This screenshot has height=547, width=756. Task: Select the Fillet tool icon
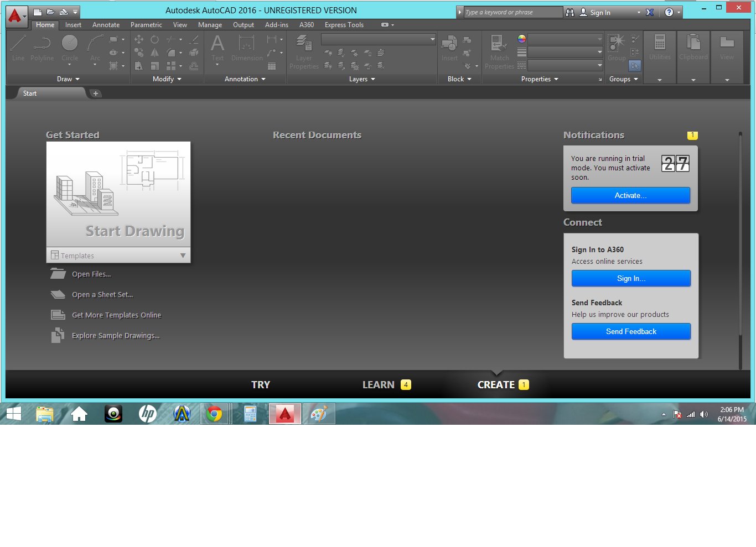(171, 53)
